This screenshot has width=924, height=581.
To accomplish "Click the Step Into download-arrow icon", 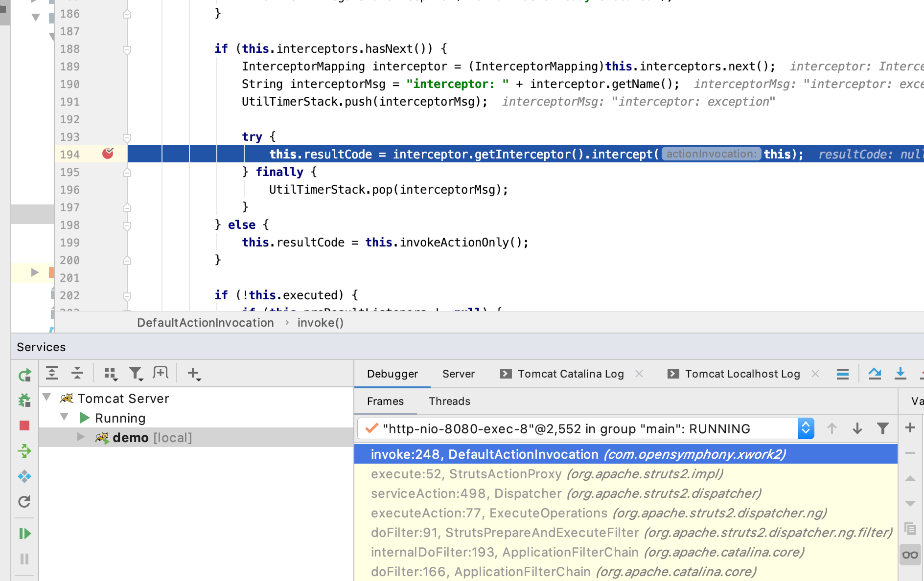I will click(x=901, y=374).
